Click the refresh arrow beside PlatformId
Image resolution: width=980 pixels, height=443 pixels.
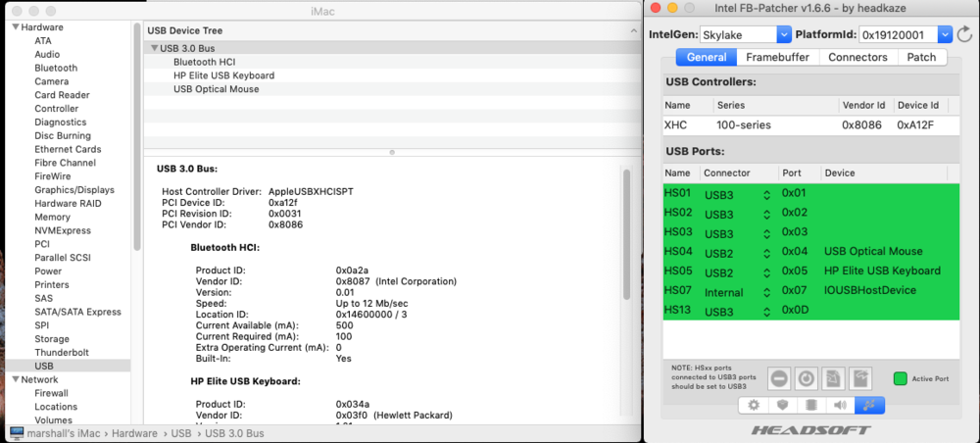[964, 35]
